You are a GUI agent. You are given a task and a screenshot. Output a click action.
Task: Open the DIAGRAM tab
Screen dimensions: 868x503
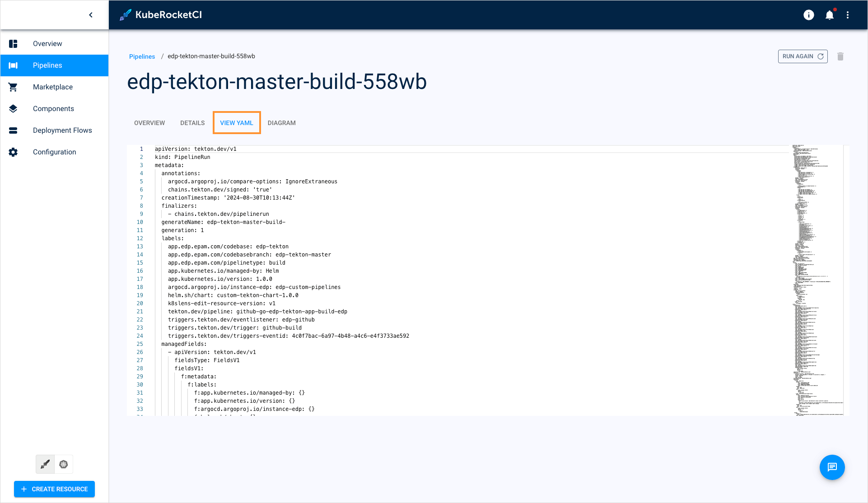click(281, 122)
